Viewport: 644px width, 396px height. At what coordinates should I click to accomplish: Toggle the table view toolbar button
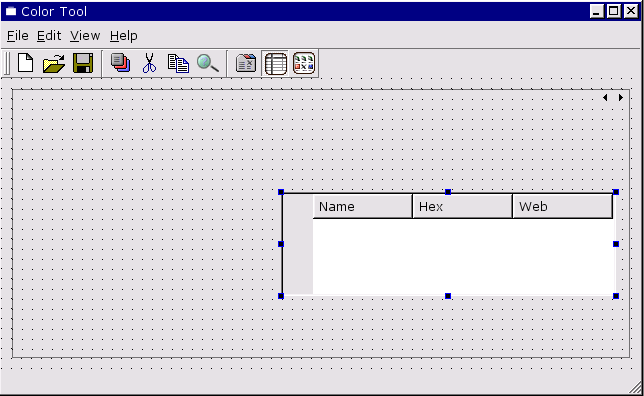(x=275, y=64)
